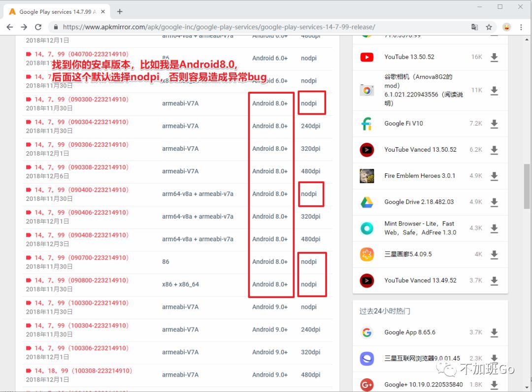Open variant 14.7.99 (100306-223214910)
Image resolution: width=532 pixels, height=392 pixels.
[81, 348]
